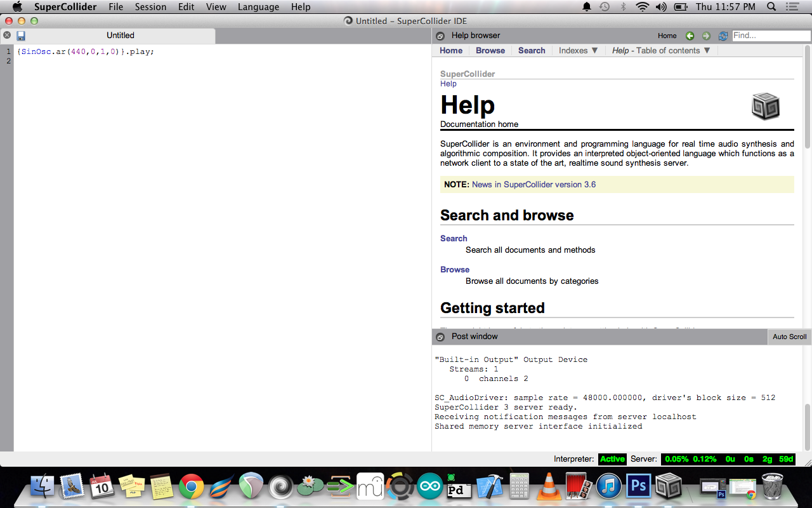Click the Interpreter Active status box
The height and width of the screenshot is (508, 812).
(612, 459)
